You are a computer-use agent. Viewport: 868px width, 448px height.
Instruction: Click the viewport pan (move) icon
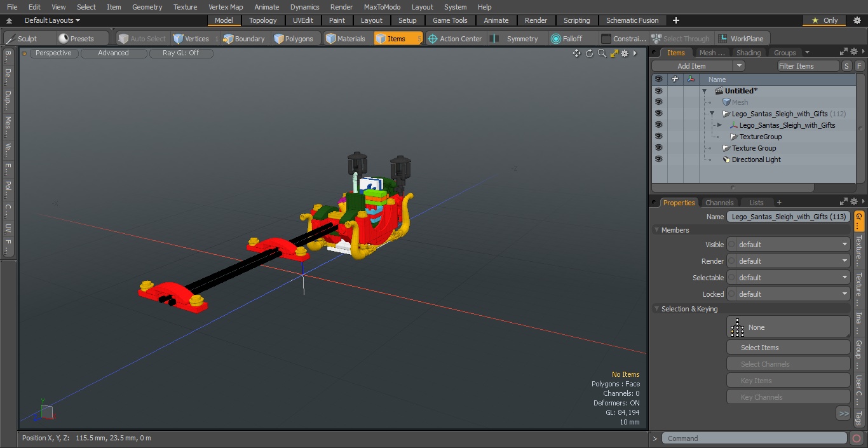(576, 53)
